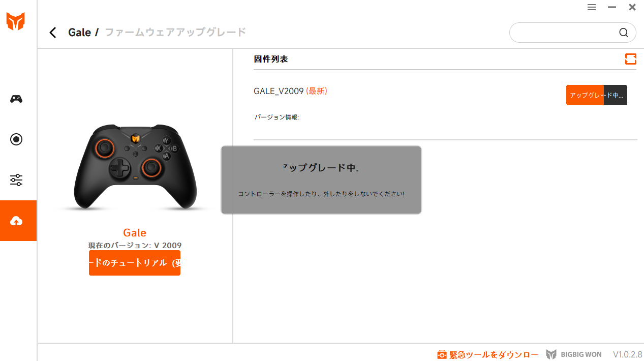Click the orange refresh firmware list icon

click(x=631, y=59)
